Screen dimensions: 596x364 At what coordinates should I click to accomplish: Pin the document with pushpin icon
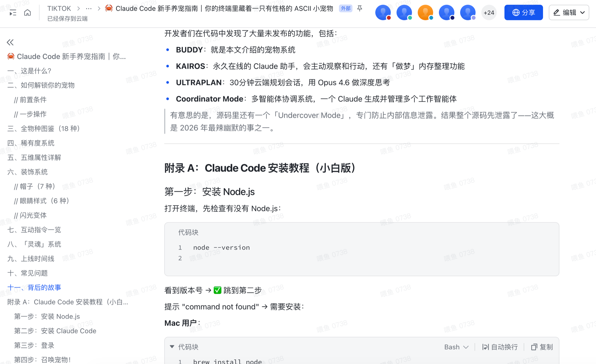tap(360, 8)
